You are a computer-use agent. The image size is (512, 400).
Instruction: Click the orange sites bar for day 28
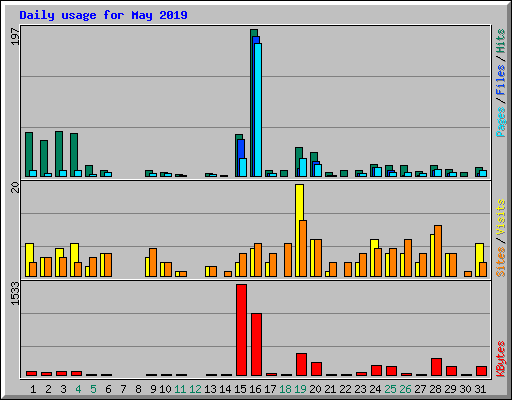tap(438, 251)
